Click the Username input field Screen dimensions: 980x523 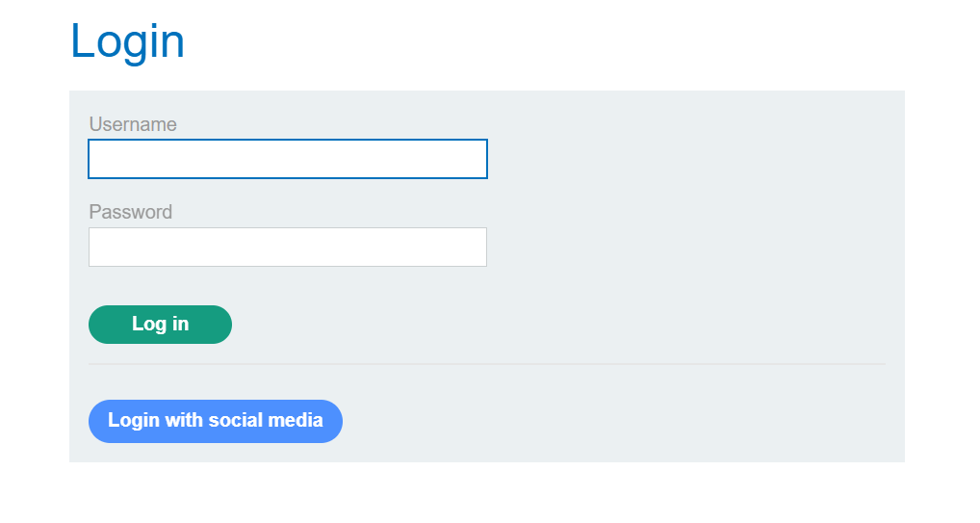pyautogui.click(x=287, y=159)
